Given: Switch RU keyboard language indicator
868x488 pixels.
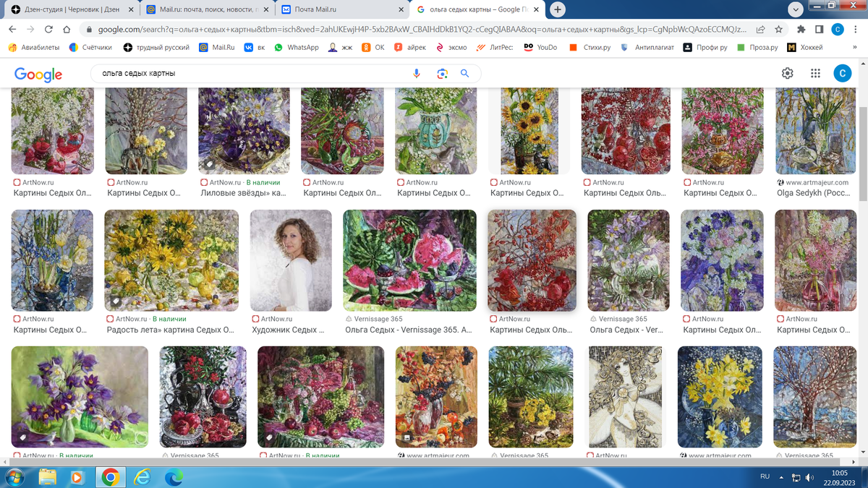Looking at the screenshot, I should point(765,477).
